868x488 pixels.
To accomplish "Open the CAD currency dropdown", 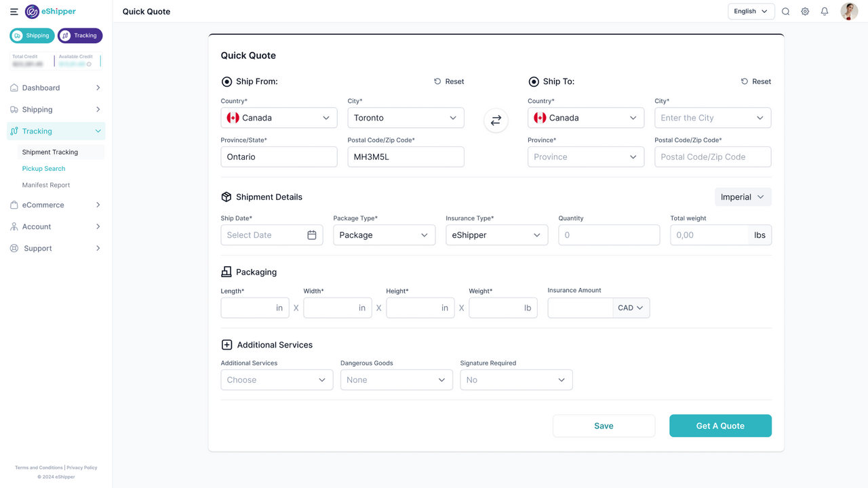I will 631,308.
